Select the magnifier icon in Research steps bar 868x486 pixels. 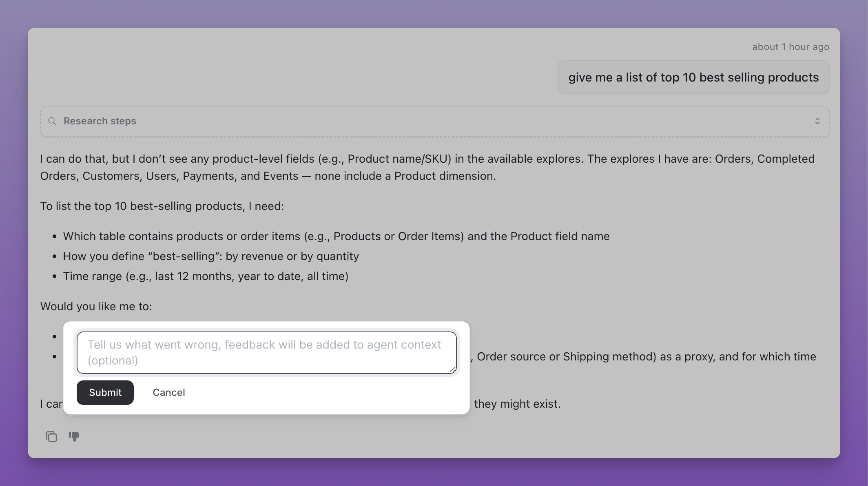point(52,121)
